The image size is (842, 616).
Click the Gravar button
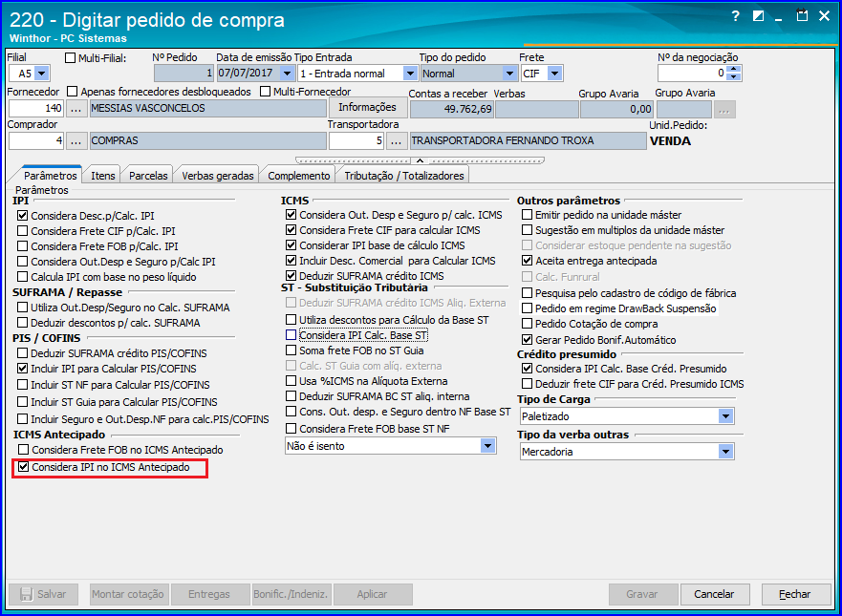[x=641, y=594]
